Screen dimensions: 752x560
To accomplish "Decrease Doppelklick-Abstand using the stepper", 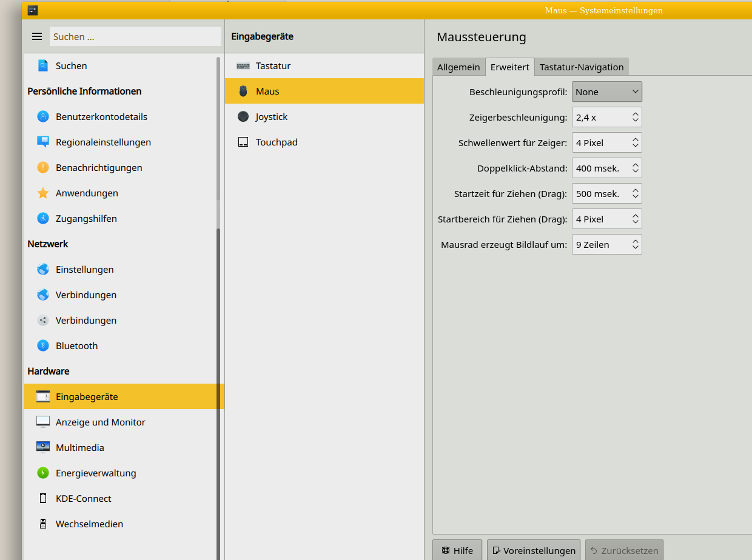I will point(636,172).
